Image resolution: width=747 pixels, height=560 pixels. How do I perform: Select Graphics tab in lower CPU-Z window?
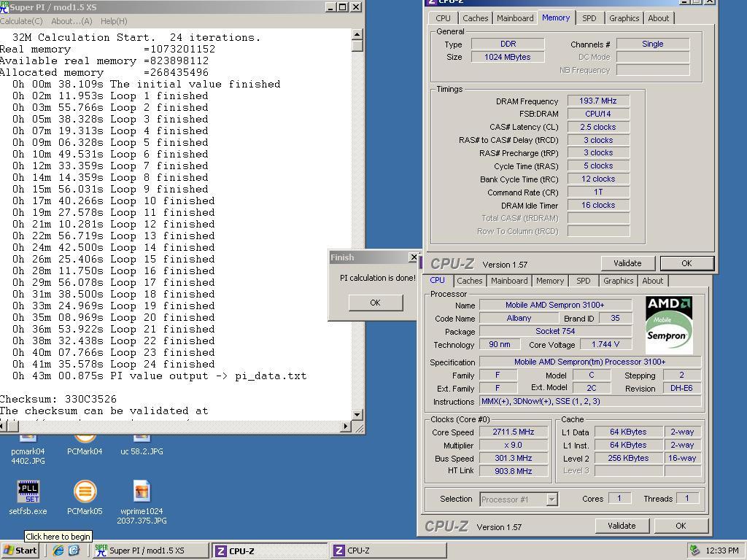pyautogui.click(x=619, y=281)
